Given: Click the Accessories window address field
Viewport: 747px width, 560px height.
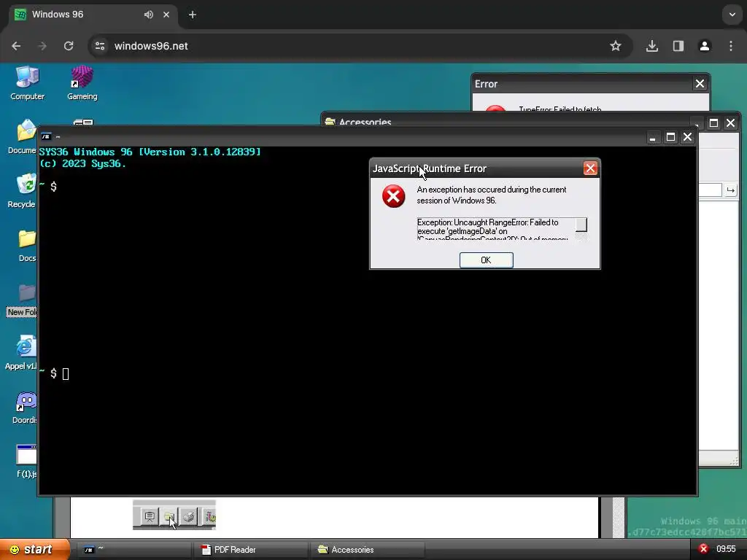Looking at the screenshot, I should [711, 190].
